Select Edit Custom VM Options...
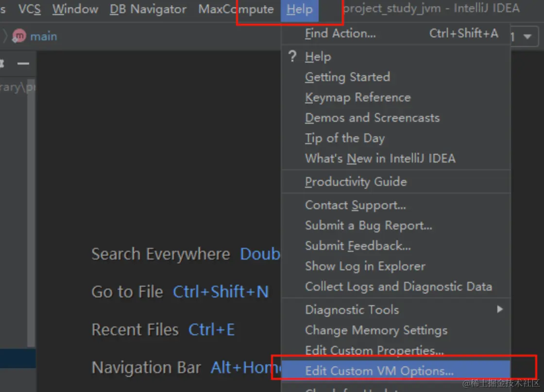Viewport: 544px width, 392px height. coord(396,371)
